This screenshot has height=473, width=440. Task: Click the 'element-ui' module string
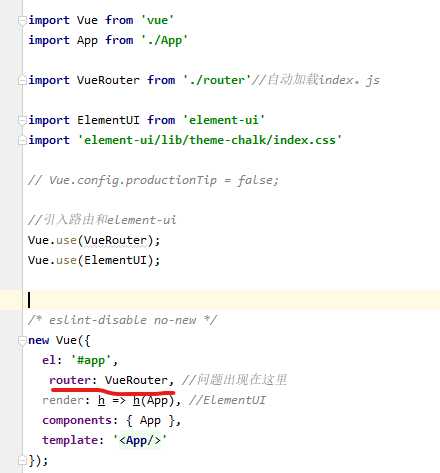click(x=224, y=120)
